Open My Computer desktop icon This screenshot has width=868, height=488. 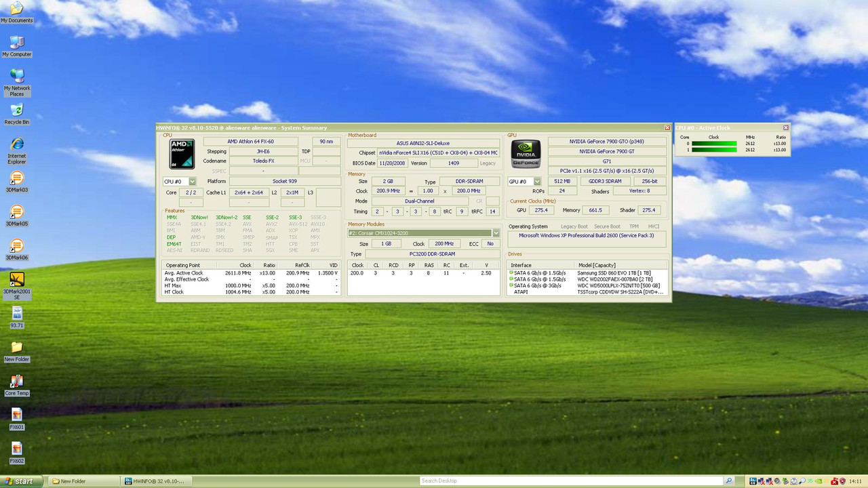pyautogui.click(x=16, y=46)
